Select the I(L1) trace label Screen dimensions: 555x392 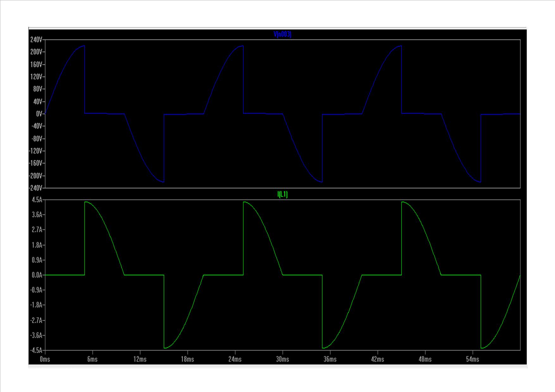click(x=282, y=194)
